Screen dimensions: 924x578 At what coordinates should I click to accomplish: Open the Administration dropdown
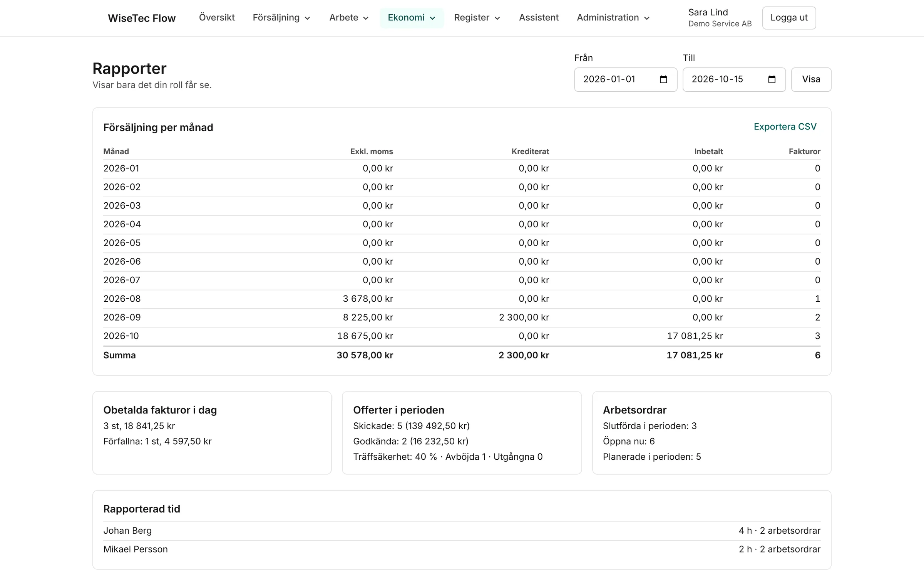613,18
